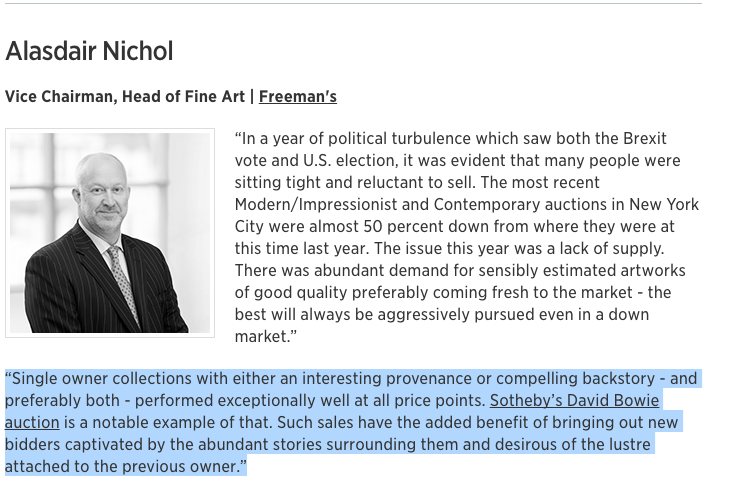Viewport: 733px width, 478px height.
Task: Click the word "Brexit" in the quote
Action: [645, 138]
